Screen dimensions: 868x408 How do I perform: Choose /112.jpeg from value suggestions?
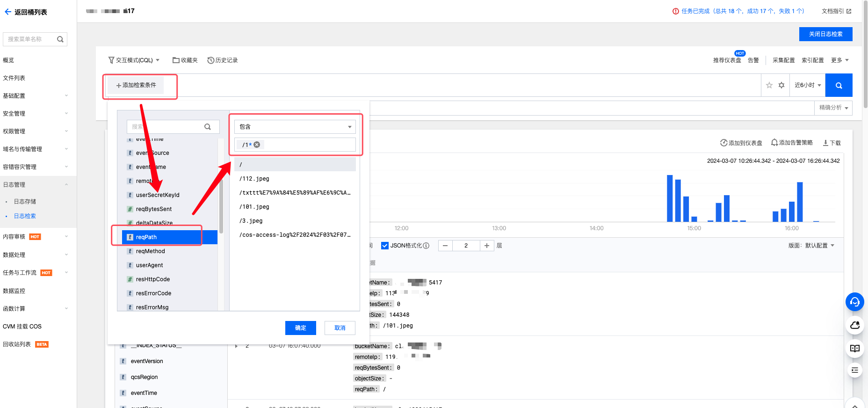(295, 179)
